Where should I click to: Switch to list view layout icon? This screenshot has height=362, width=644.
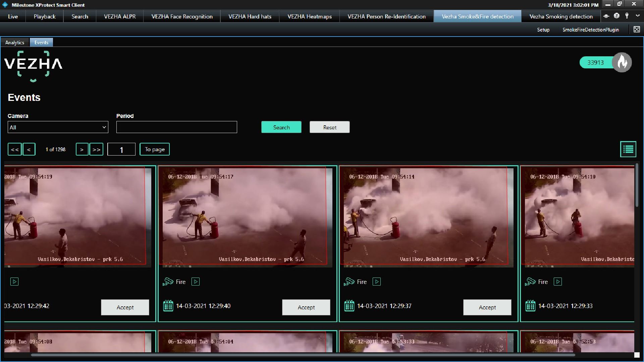[628, 149]
